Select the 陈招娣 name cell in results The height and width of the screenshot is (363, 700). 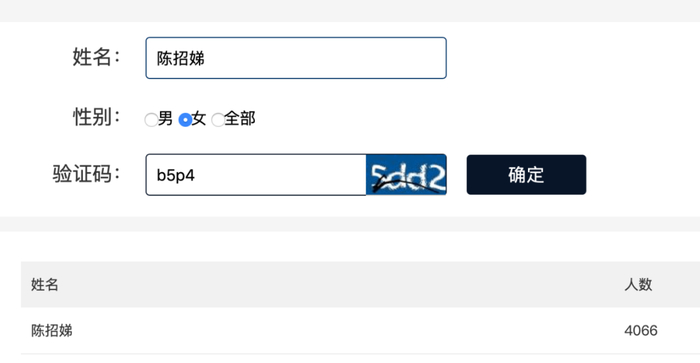pyautogui.click(x=52, y=330)
